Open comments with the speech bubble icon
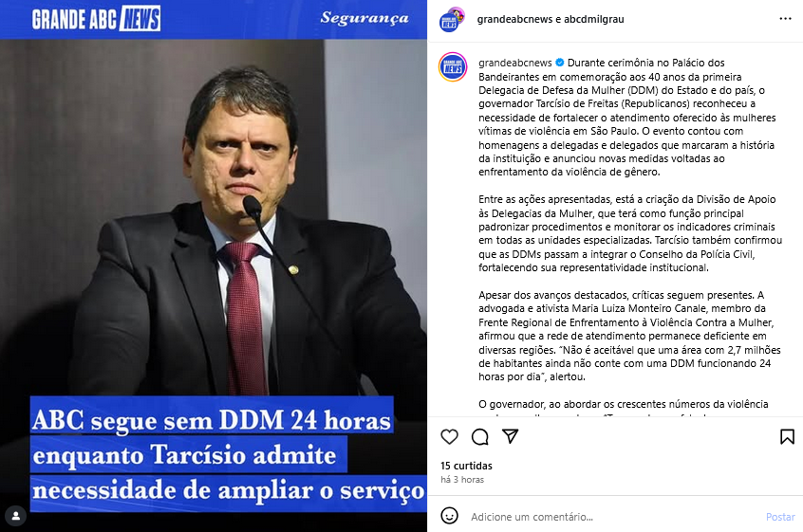This screenshot has width=803, height=532. click(x=480, y=437)
